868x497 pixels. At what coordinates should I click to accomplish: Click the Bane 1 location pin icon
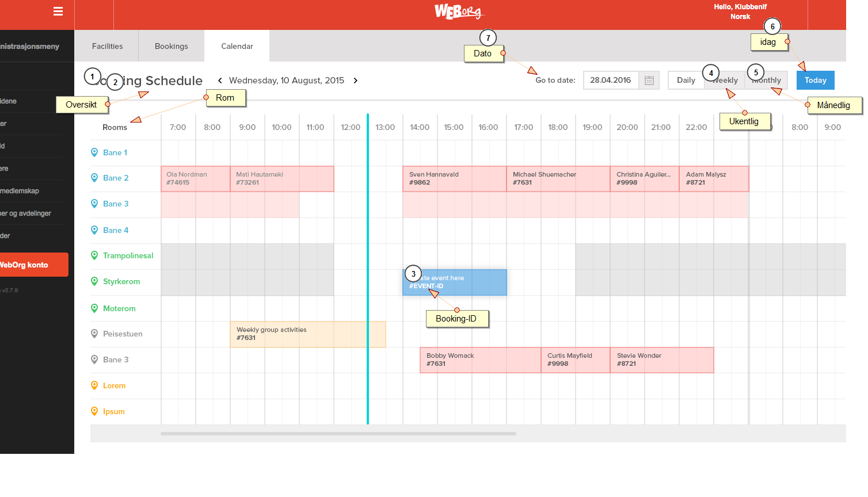[x=94, y=152]
